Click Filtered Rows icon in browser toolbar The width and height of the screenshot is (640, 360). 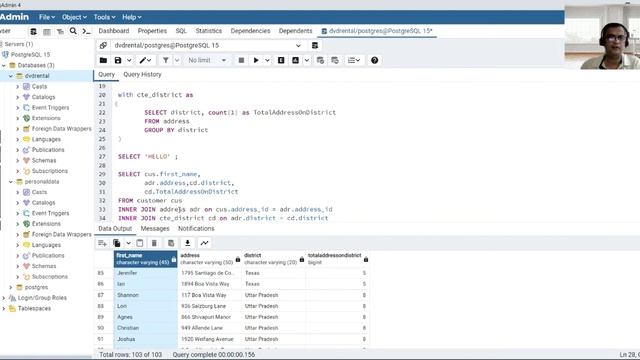[60, 31]
